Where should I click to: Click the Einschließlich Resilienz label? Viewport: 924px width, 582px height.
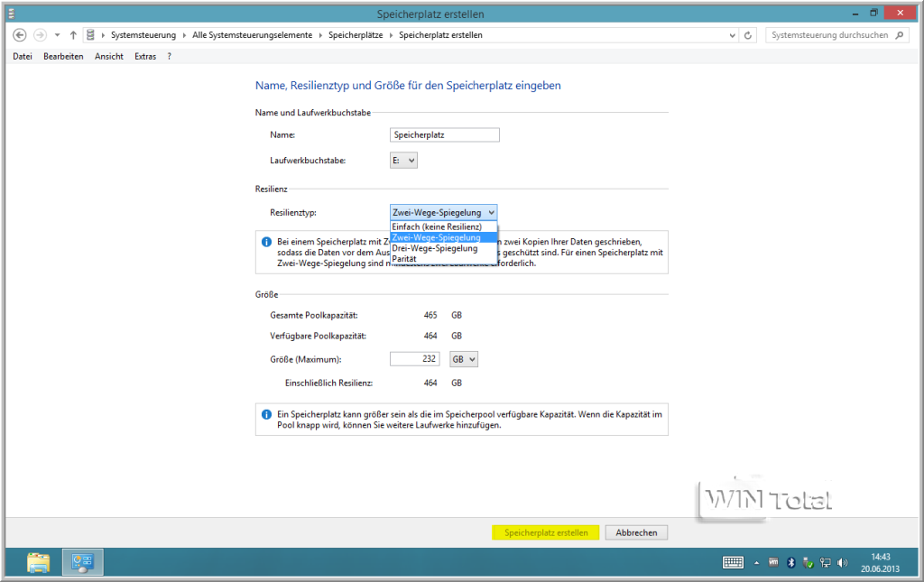pyautogui.click(x=328, y=383)
